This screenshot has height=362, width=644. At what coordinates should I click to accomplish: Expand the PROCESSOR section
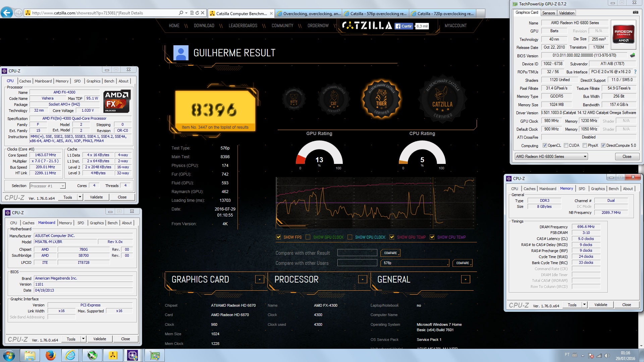(x=363, y=279)
